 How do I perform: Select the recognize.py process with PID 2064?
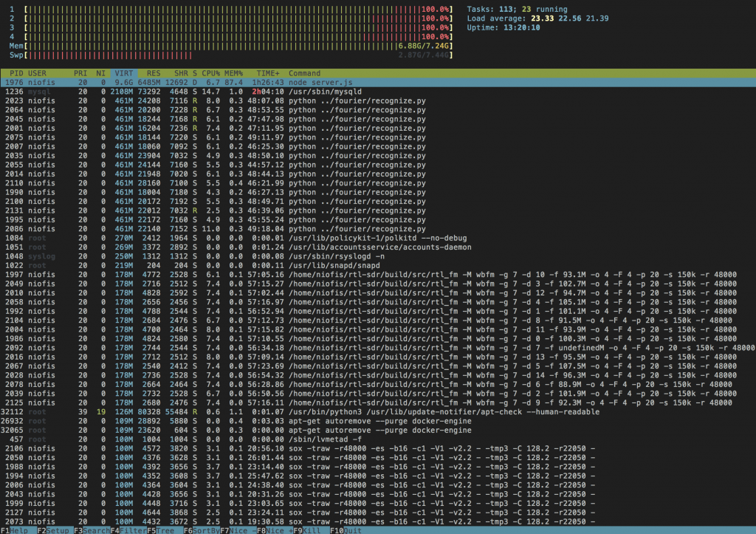[x=378, y=110]
